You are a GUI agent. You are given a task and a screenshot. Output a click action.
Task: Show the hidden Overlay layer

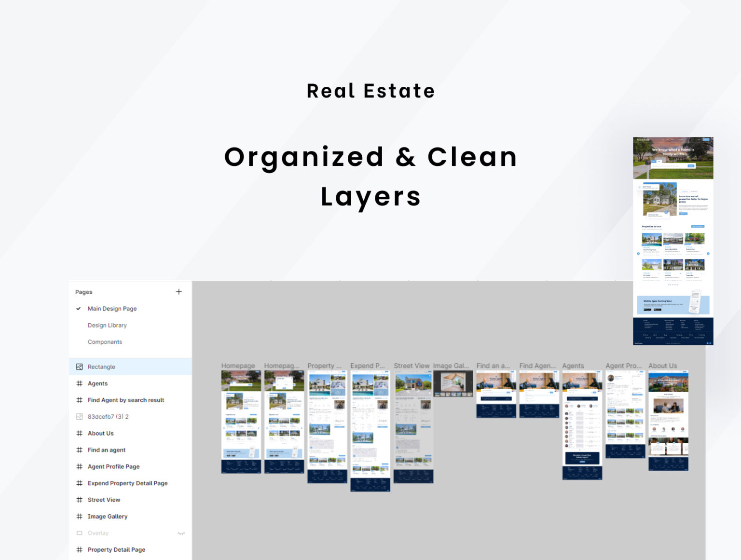click(x=181, y=533)
